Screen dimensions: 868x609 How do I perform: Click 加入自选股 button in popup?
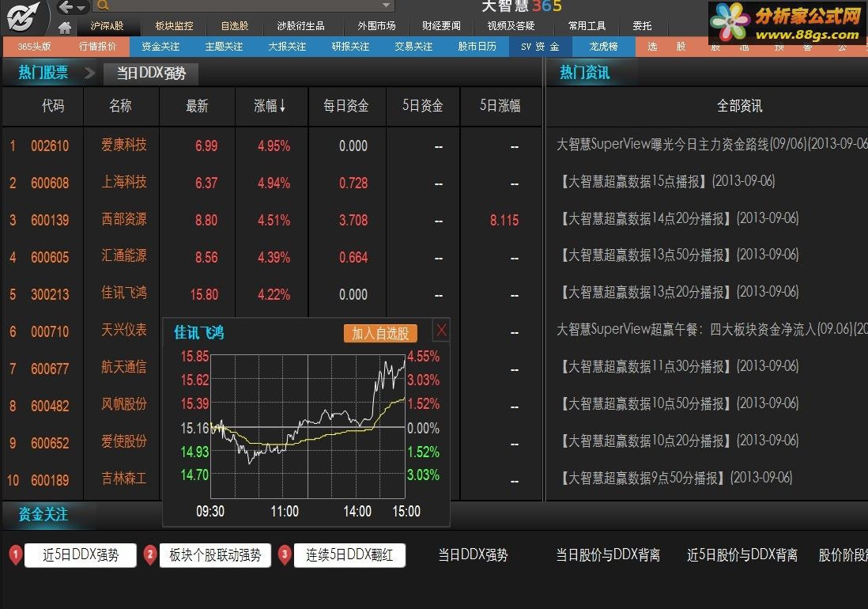[380, 333]
